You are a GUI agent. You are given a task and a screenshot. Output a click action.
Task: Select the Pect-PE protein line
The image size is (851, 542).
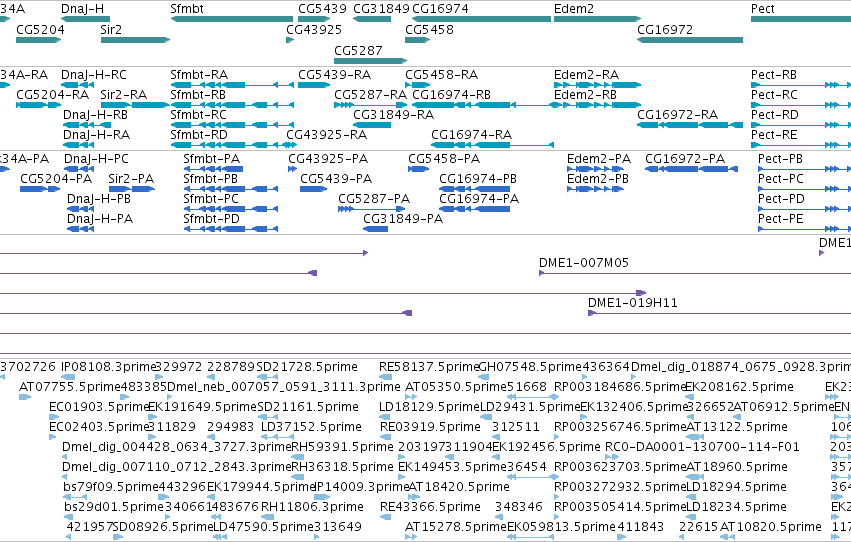(x=804, y=229)
